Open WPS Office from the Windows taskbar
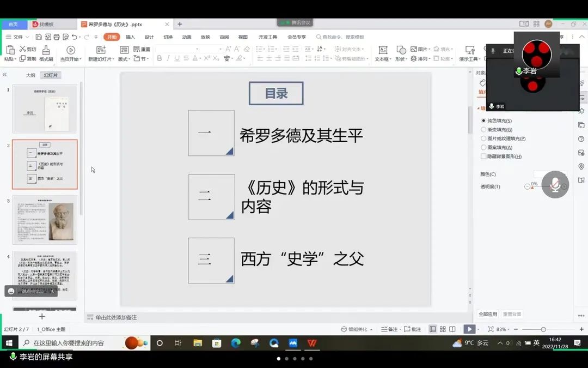 coord(312,343)
